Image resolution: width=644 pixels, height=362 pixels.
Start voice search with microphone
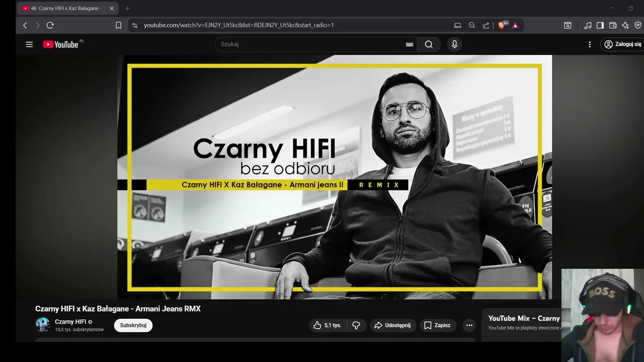[x=454, y=44]
